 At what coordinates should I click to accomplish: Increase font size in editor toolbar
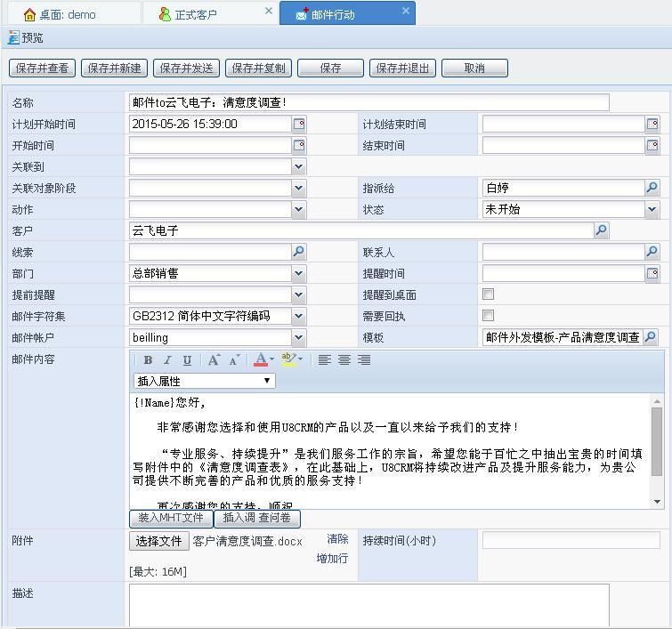coord(214,360)
